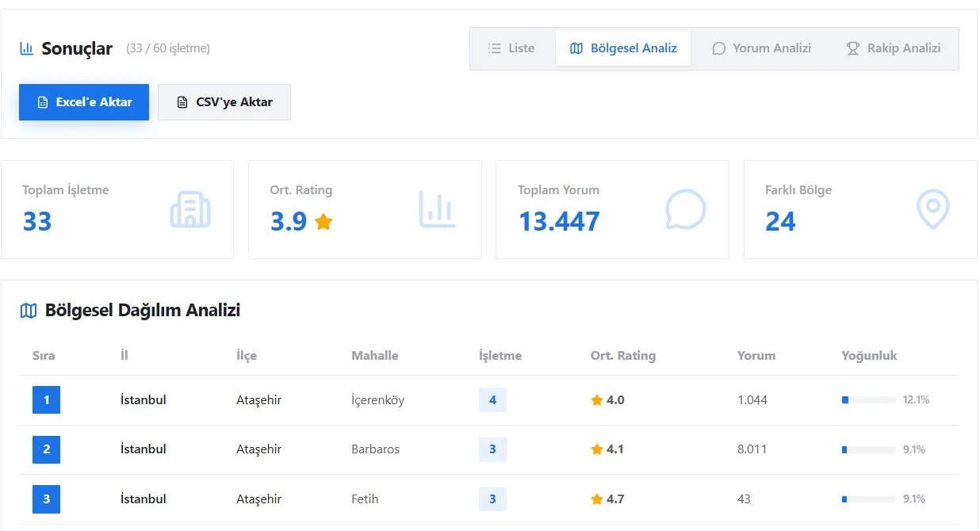
Task: Click the 12.1% density bar
Action: point(868,400)
